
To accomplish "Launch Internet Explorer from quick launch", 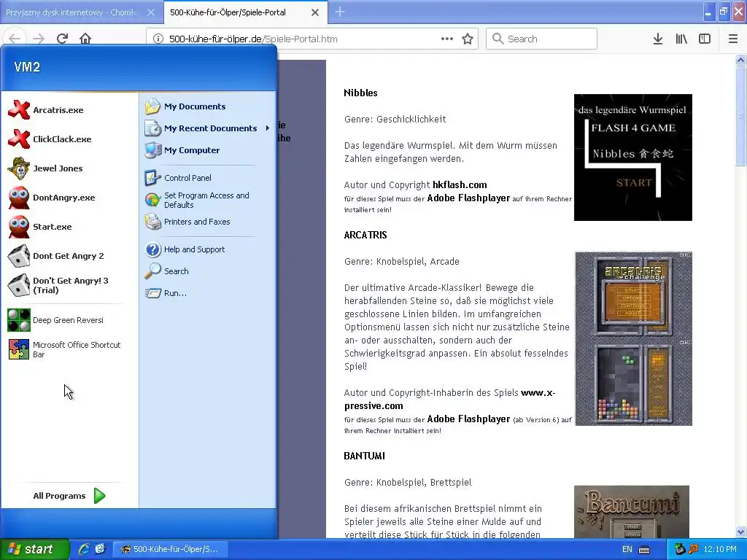I will click(84, 549).
